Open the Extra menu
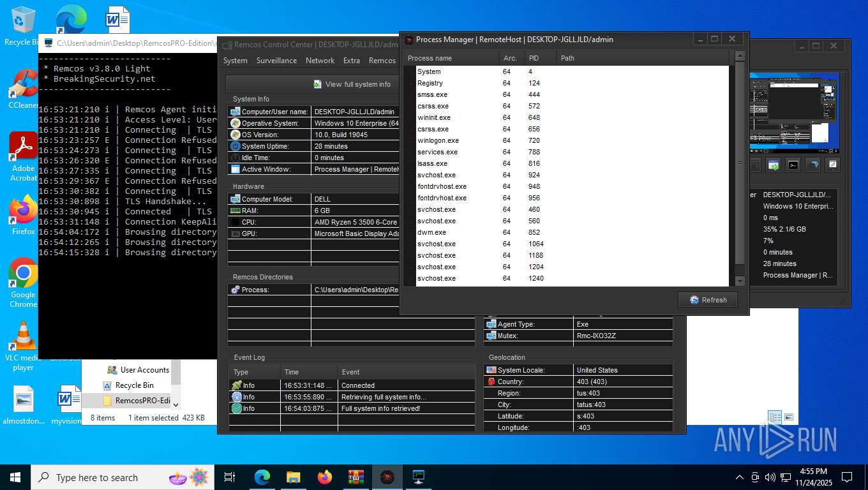The image size is (868, 490). 352,61
